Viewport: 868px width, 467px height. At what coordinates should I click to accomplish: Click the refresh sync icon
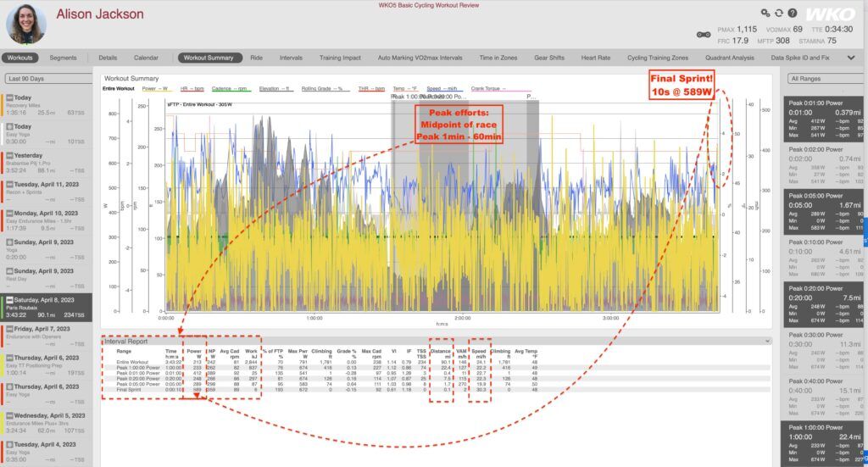pyautogui.click(x=779, y=13)
